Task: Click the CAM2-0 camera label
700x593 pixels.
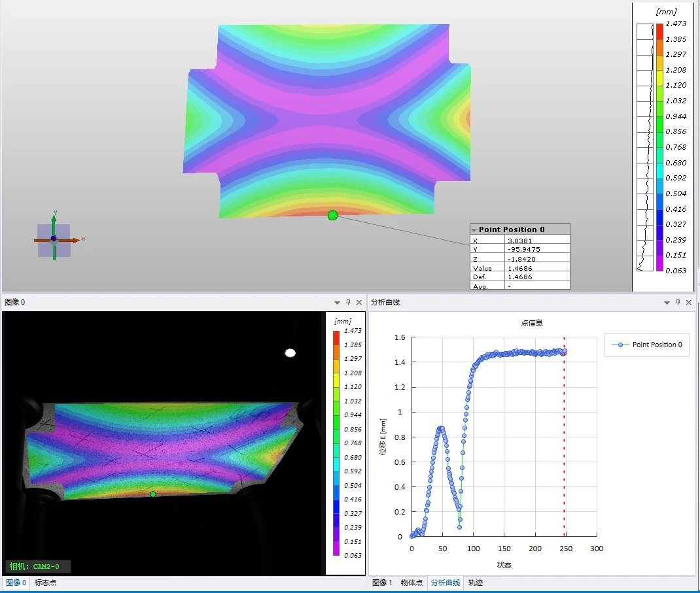Action: point(37,567)
